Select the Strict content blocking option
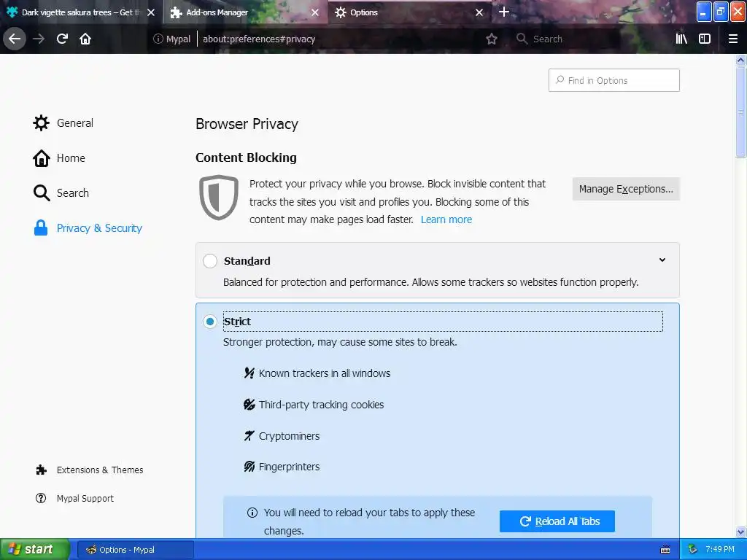Image resolution: width=747 pixels, height=560 pixels. coord(210,322)
